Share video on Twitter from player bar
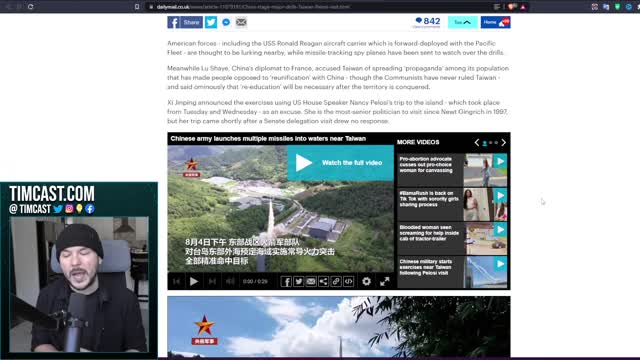 pos(299,282)
